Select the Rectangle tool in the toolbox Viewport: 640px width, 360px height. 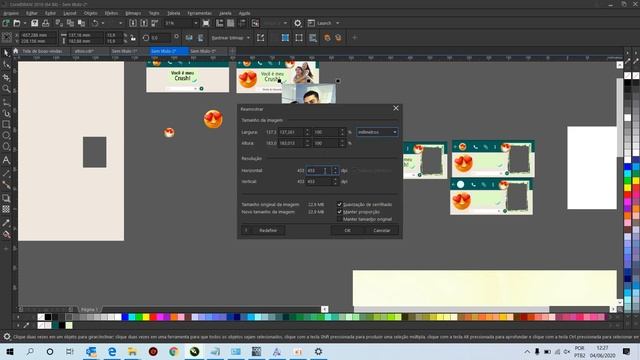pos(6,124)
